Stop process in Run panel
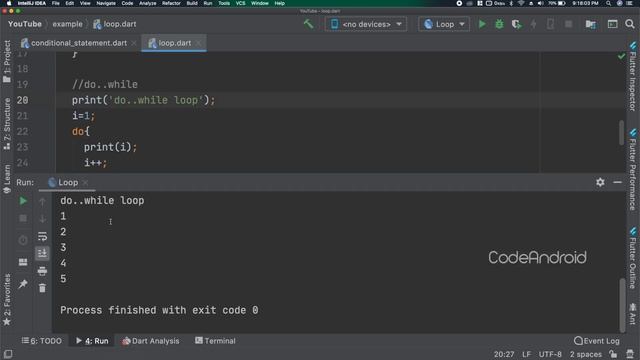 23,218
